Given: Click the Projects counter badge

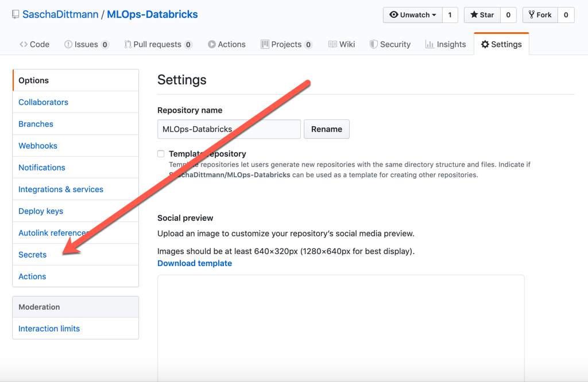Looking at the screenshot, I should point(308,45).
